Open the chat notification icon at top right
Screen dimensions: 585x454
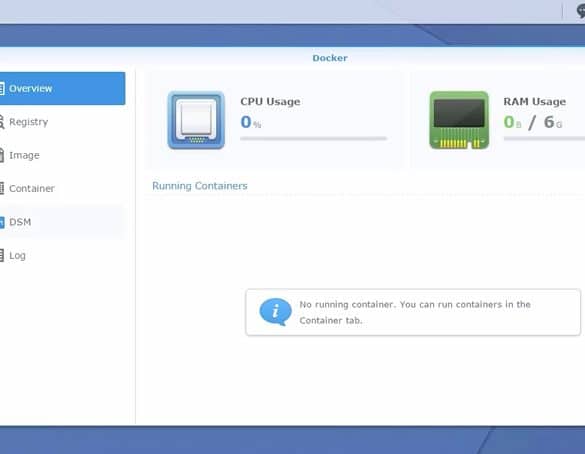[581, 10]
